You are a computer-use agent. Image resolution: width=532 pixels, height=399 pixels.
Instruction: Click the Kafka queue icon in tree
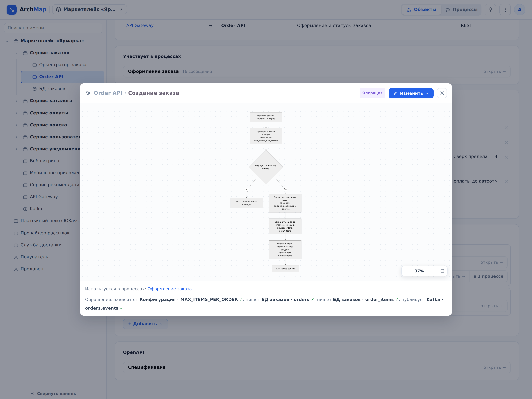[x=25, y=209]
